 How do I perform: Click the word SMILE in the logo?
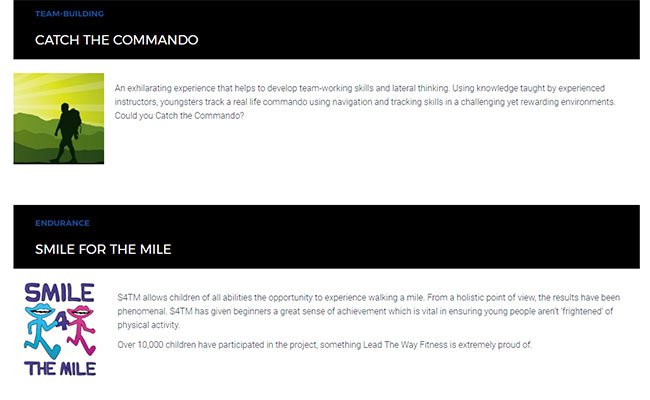pos(60,292)
